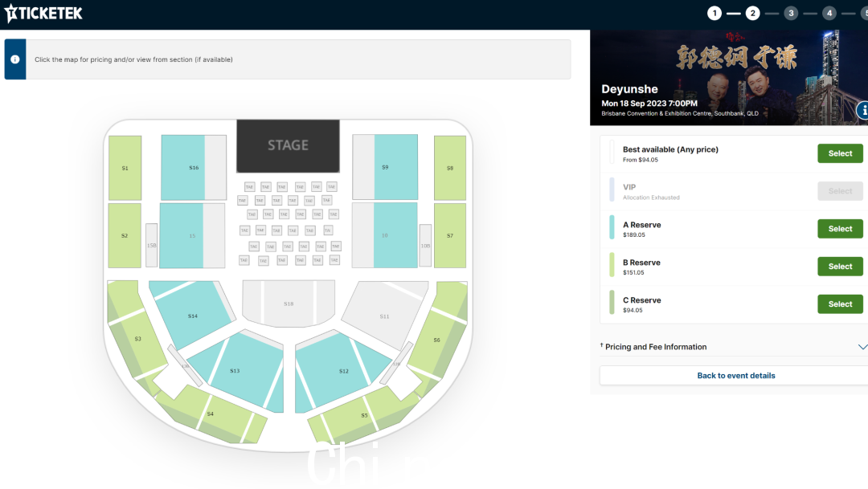Open the event info icon on the banner
Image resolution: width=868 pixels, height=489 pixels.
862,110
